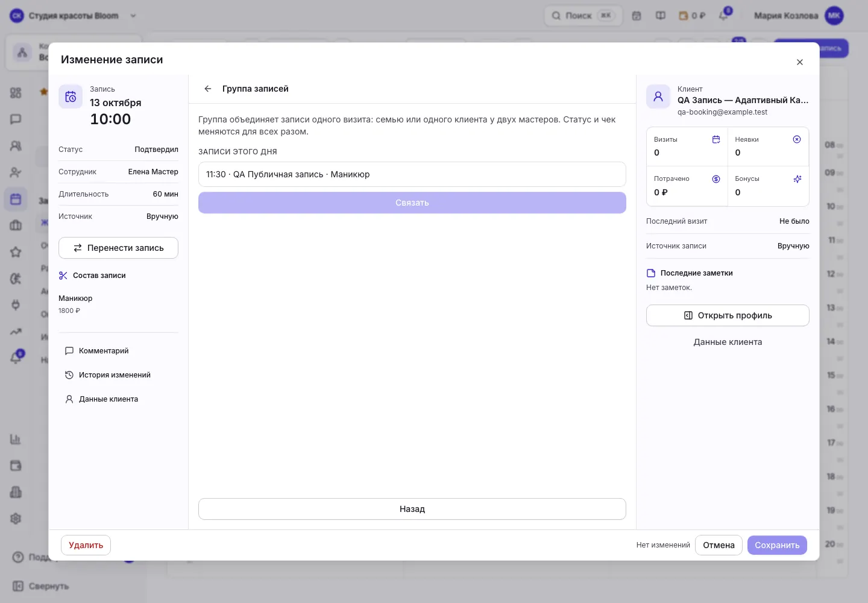Click the calendar-clock icon next to Запись
868x603 pixels.
(x=71, y=96)
